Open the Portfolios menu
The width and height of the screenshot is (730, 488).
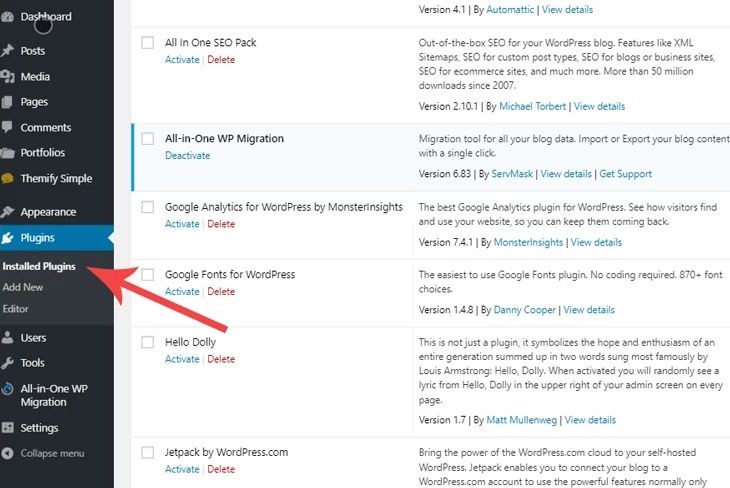42,153
